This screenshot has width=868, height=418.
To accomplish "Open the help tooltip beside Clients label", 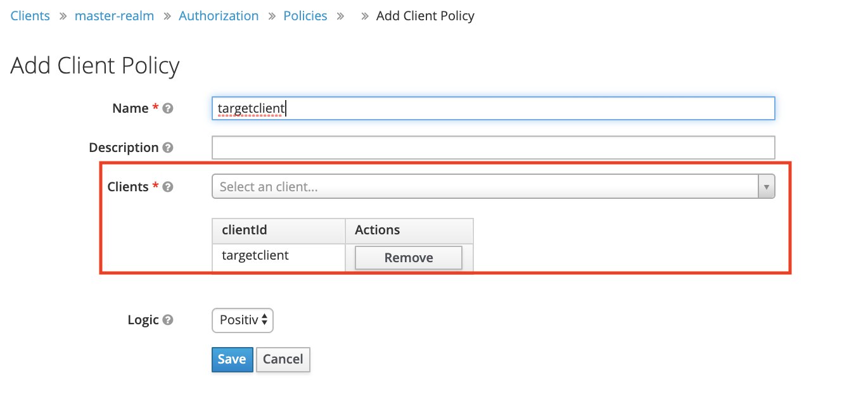I will (168, 187).
